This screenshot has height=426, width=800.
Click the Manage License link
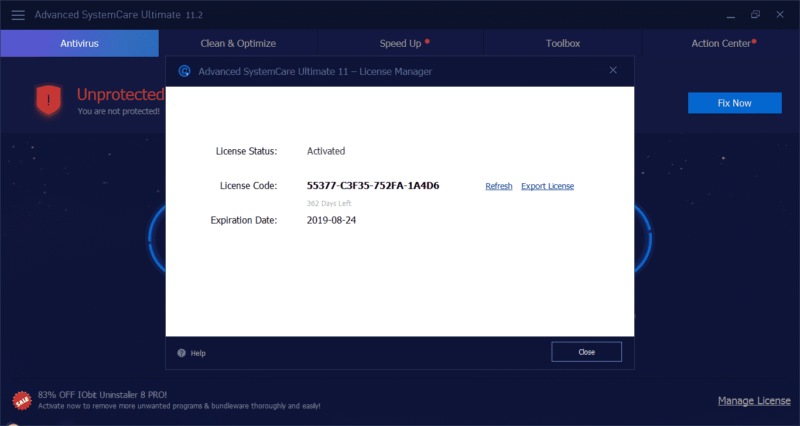tap(754, 401)
